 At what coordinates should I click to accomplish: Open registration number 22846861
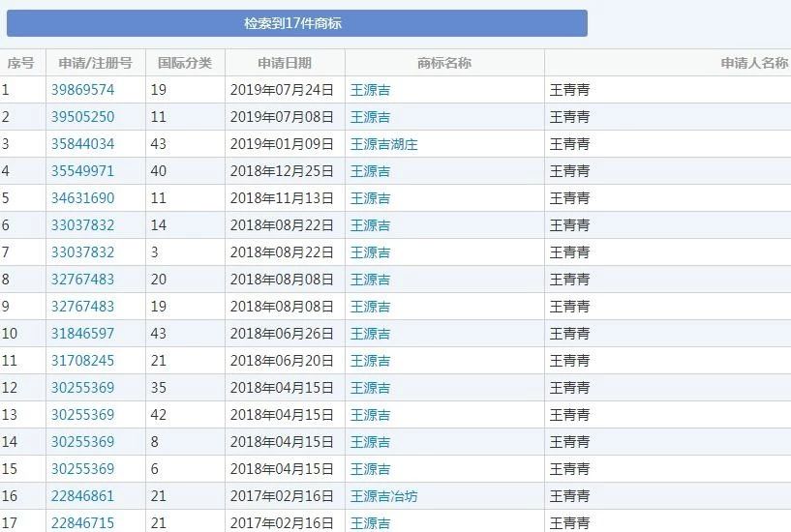[x=82, y=496]
